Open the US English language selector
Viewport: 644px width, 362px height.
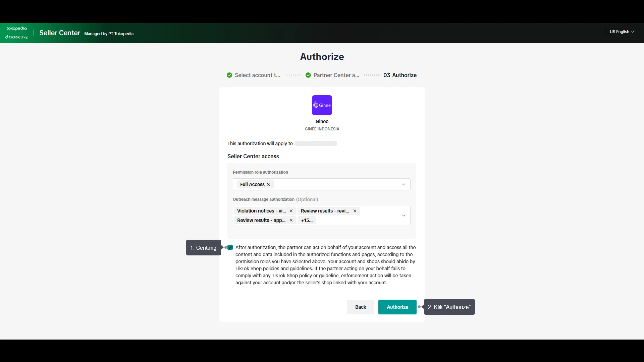[622, 32]
